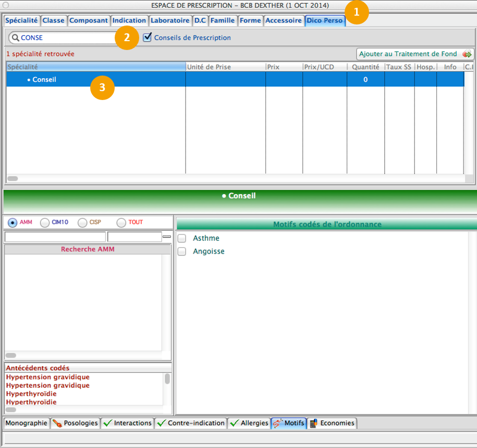Image resolution: width=477 pixels, height=448 pixels.
Task: Select the TOUT radio button
Action: [x=121, y=222]
